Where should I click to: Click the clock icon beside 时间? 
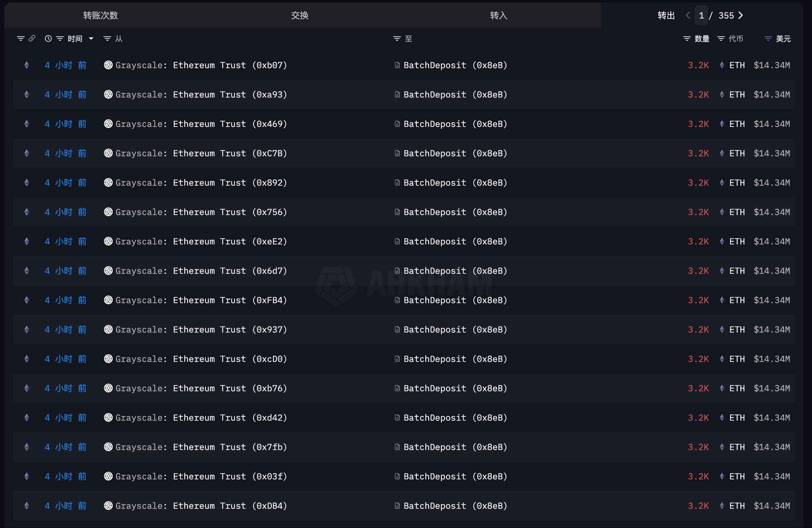pos(48,39)
